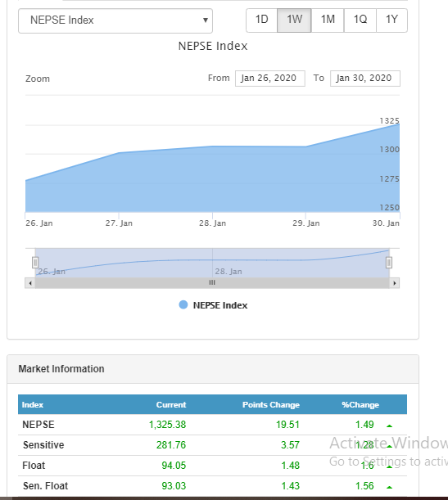Select the Sen. Float row label
The width and height of the screenshot is (448, 500).
(45, 486)
